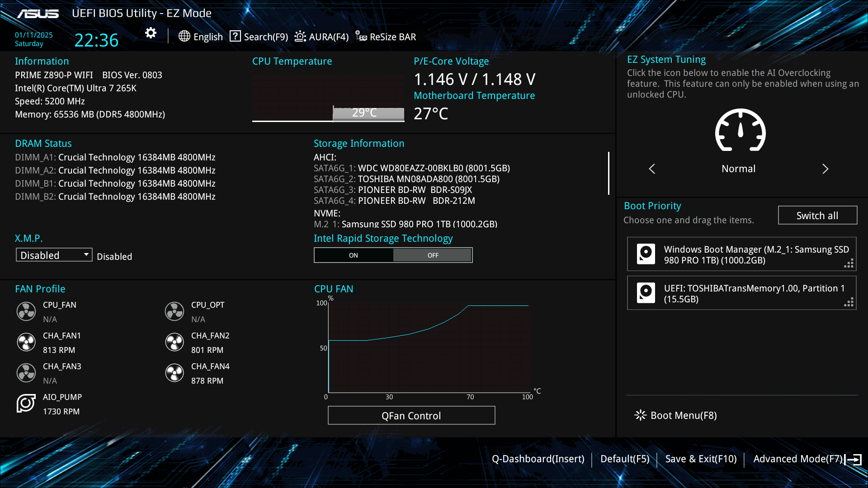Click the ReSize BAR icon

(x=361, y=36)
